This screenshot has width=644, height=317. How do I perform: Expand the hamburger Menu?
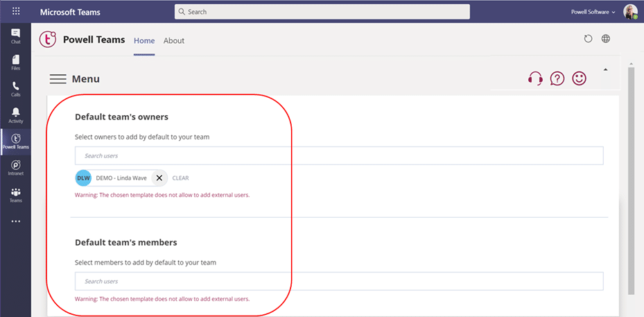click(58, 79)
